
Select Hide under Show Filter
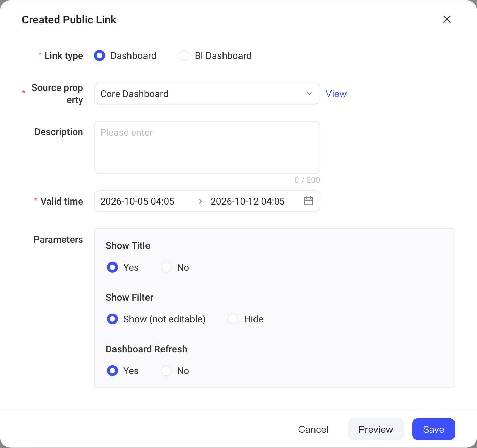tap(233, 319)
